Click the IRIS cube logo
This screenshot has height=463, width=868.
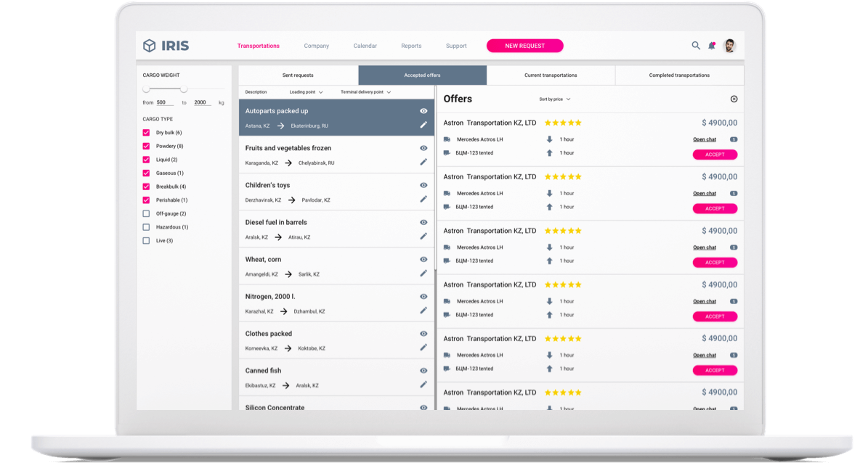pyautogui.click(x=150, y=46)
